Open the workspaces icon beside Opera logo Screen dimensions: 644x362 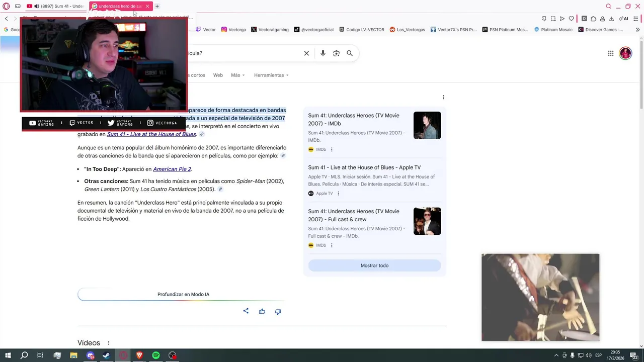tap(18, 6)
